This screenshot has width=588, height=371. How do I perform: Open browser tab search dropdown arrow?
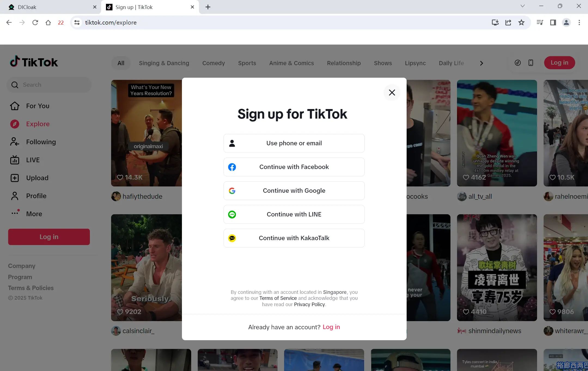pyautogui.click(x=522, y=6)
